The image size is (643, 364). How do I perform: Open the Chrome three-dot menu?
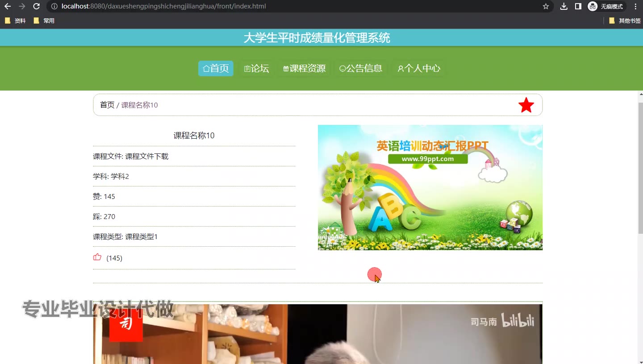[x=635, y=6]
